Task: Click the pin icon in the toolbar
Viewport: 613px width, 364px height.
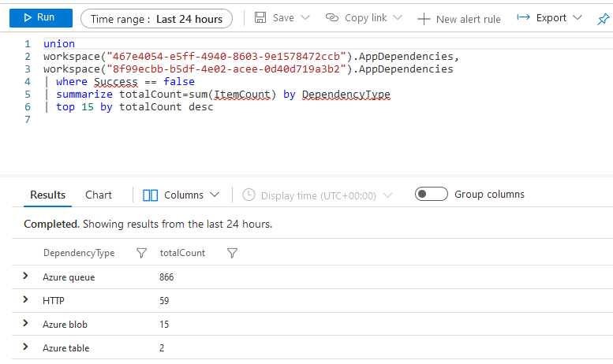Action: click(x=604, y=18)
